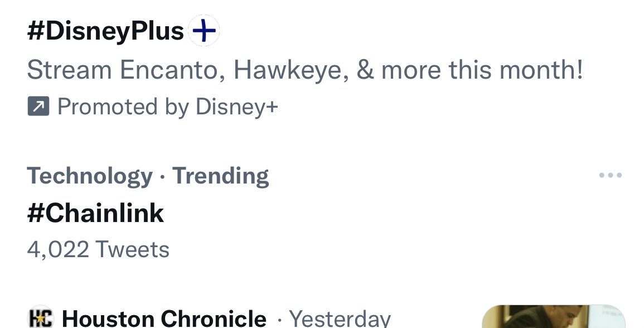This screenshot has width=644, height=328.
Task: Click the Promoted by Disney+ label
Action: coord(168,107)
